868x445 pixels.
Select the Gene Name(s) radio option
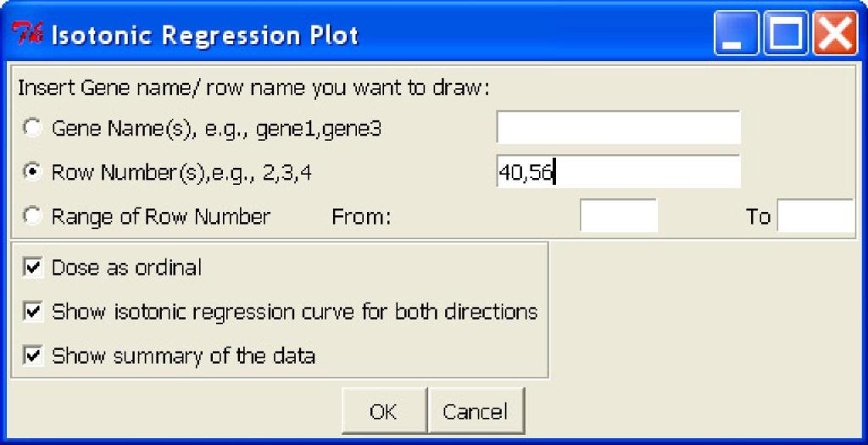pyautogui.click(x=32, y=128)
